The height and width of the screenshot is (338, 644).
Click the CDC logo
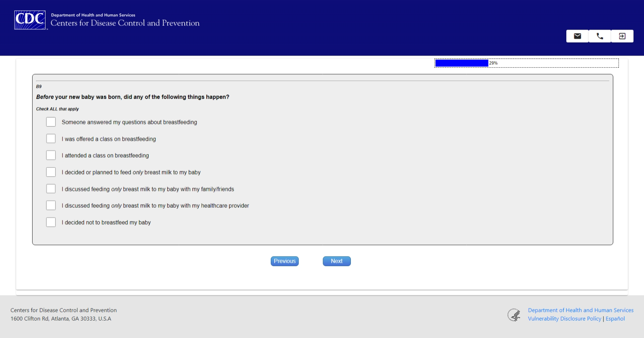click(x=30, y=20)
